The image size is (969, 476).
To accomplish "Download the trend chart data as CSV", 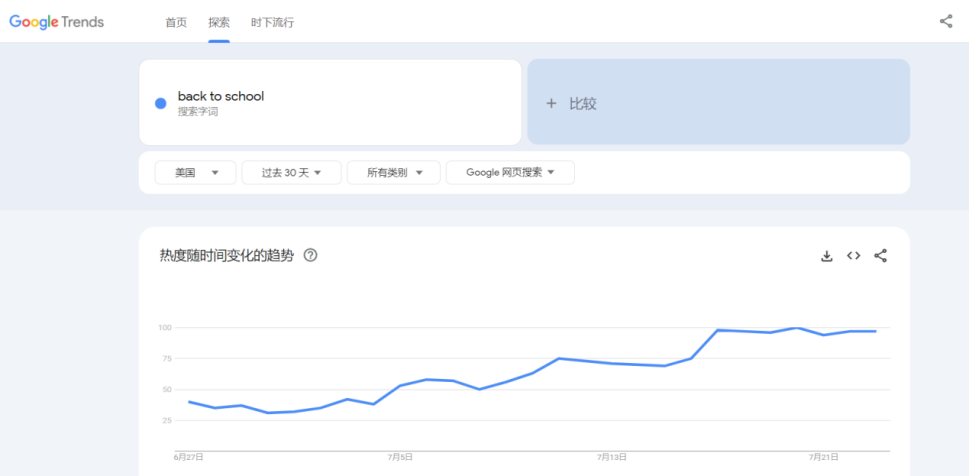I will point(827,256).
